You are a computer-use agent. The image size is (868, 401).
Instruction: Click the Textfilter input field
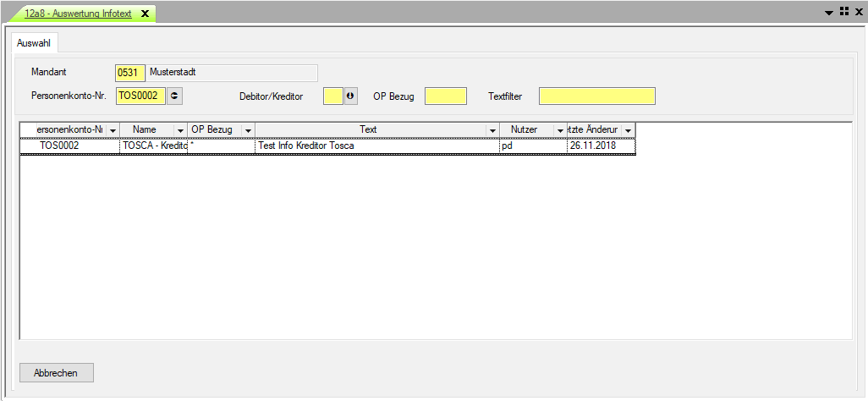[x=596, y=96]
